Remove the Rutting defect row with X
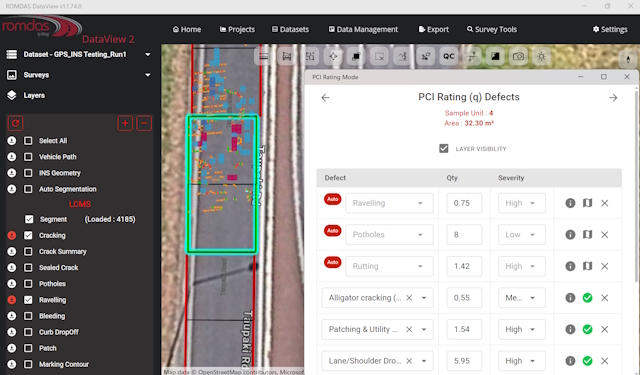This screenshot has height=375, width=640. point(605,266)
